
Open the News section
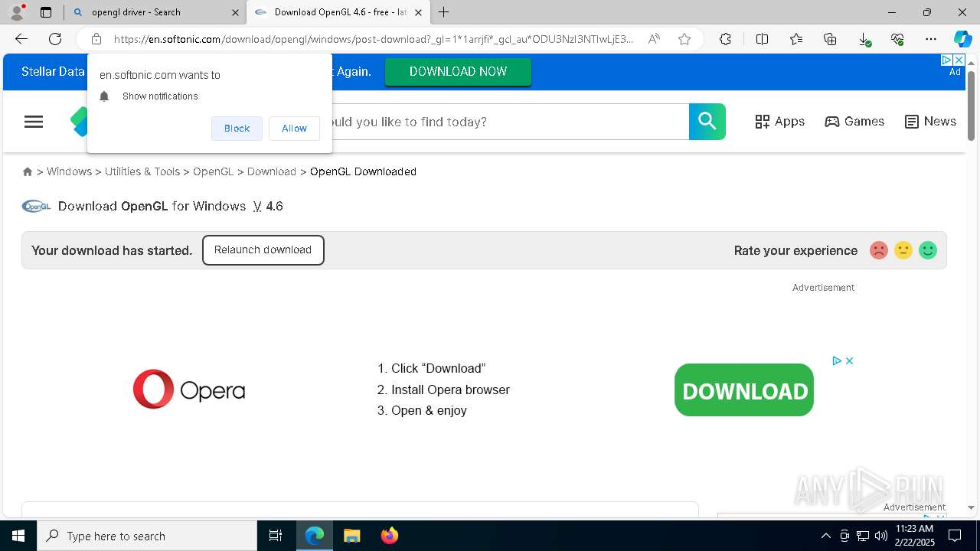(930, 122)
